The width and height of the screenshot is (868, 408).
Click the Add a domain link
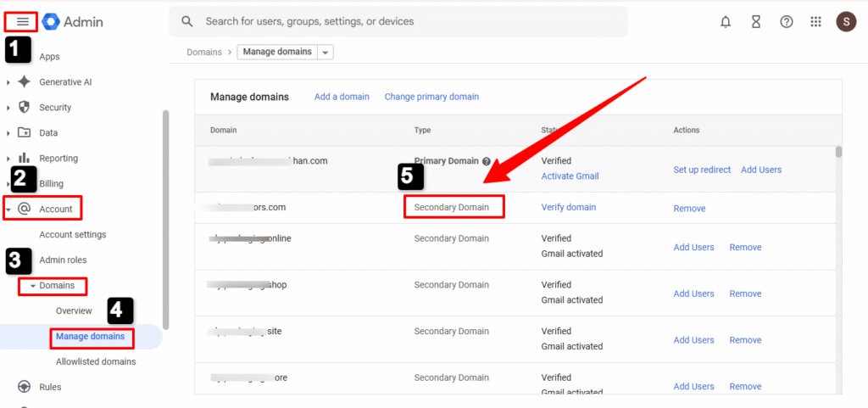342,97
